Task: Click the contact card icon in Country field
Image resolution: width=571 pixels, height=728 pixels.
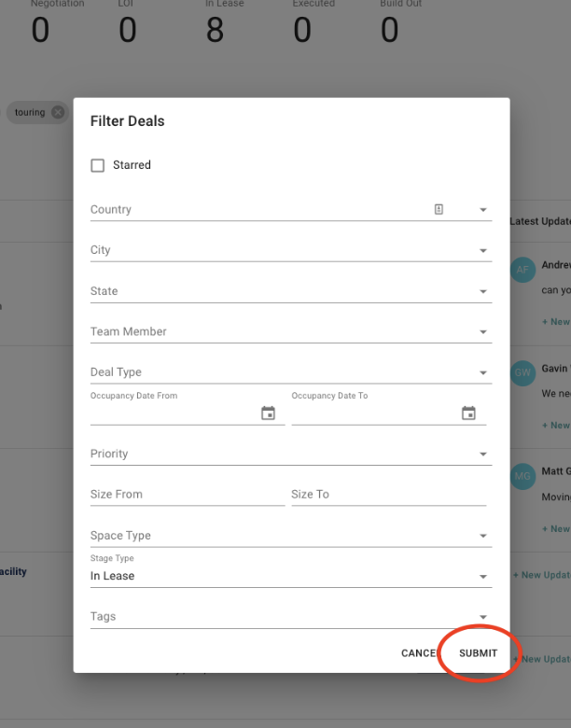Action: tap(439, 209)
